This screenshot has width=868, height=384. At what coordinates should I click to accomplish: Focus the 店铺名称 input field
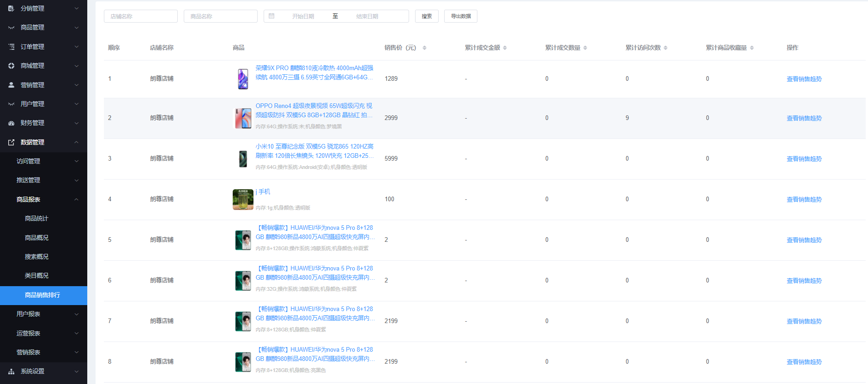coord(141,16)
